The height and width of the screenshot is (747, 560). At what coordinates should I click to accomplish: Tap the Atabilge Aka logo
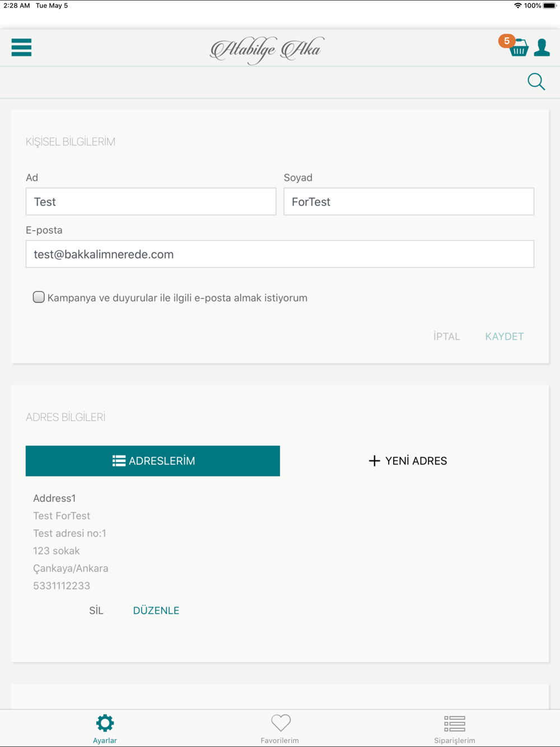coord(267,50)
